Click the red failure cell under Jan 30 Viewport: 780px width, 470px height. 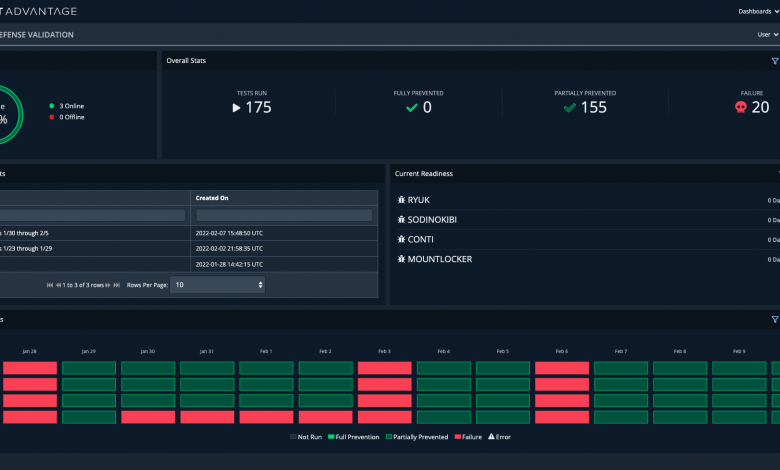[148, 417]
